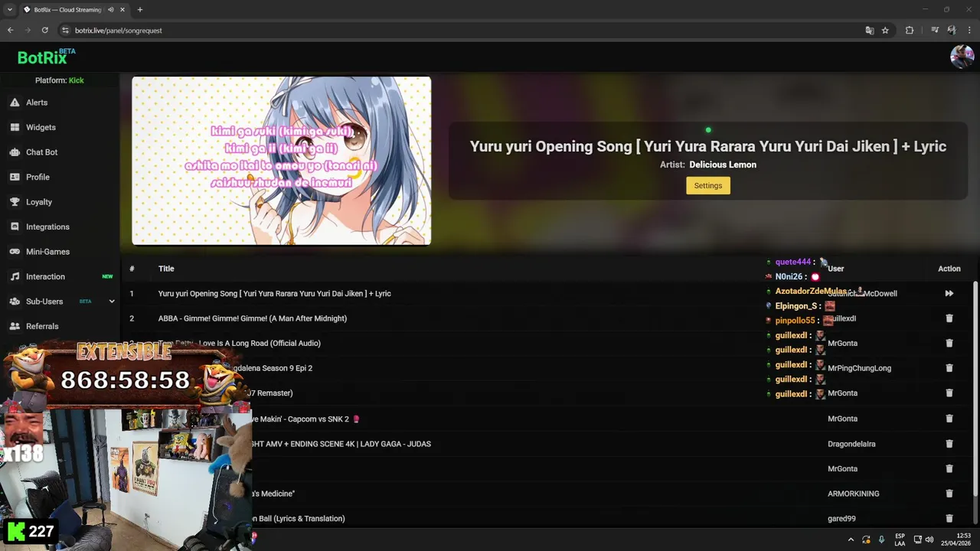Image resolution: width=980 pixels, height=551 pixels.
Task: Toggle the taskbar microphone icon
Action: click(x=881, y=540)
